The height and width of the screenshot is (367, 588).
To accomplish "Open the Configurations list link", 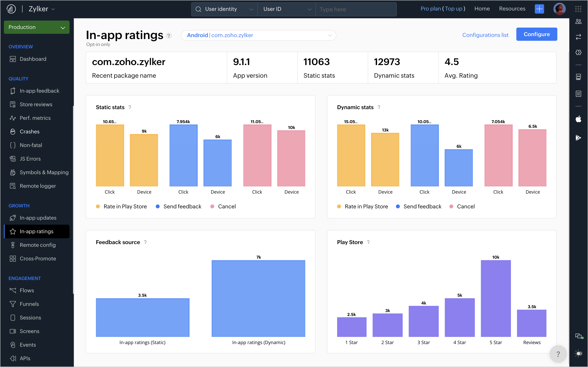I will coord(485,35).
